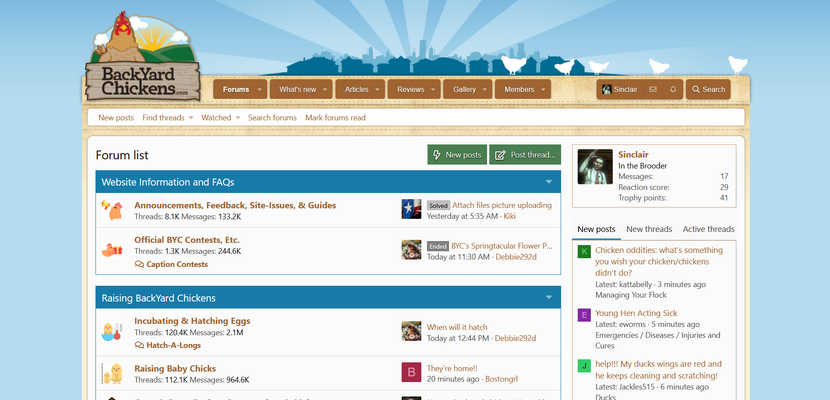Open Debbie292d avatar beside Springtacular Flower post
Image resolution: width=830 pixels, height=400 pixels.
[411, 250]
